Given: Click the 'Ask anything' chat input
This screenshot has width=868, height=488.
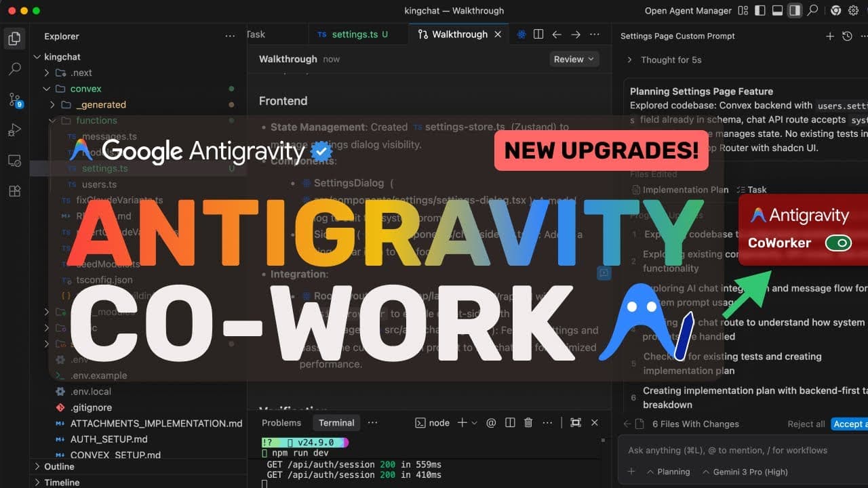Looking at the screenshot, I should click(x=743, y=450).
